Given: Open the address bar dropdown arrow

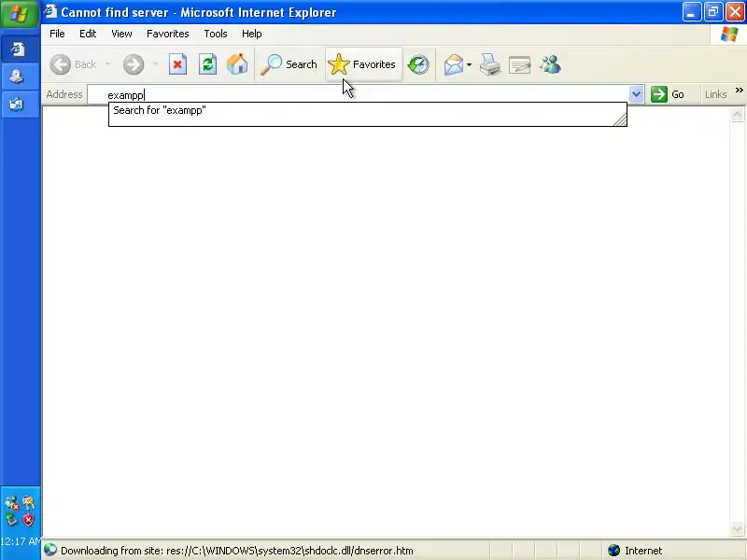Looking at the screenshot, I should [636, 94].
